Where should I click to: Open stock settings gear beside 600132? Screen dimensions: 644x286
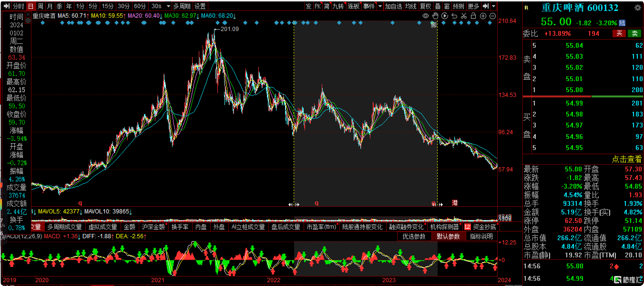[638, 7]
